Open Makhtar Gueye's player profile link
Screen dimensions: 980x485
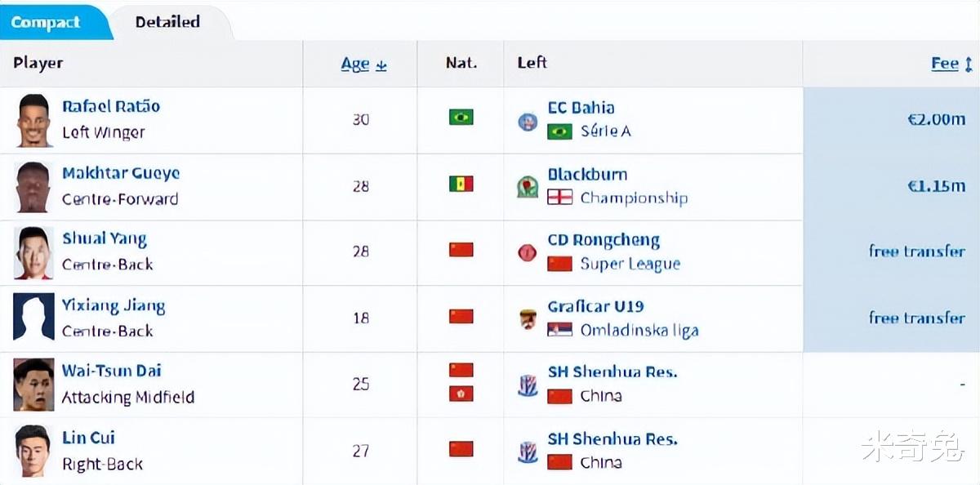tap(121, 173)
